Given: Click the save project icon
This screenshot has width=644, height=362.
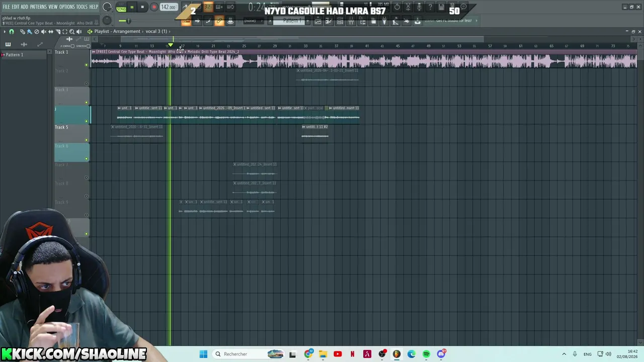Looking at the screenshot, I should pos(441,7).
